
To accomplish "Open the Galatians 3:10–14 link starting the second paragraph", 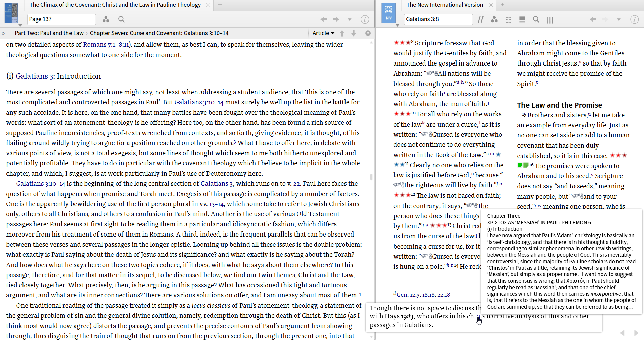I will click(x=41, y=183).
